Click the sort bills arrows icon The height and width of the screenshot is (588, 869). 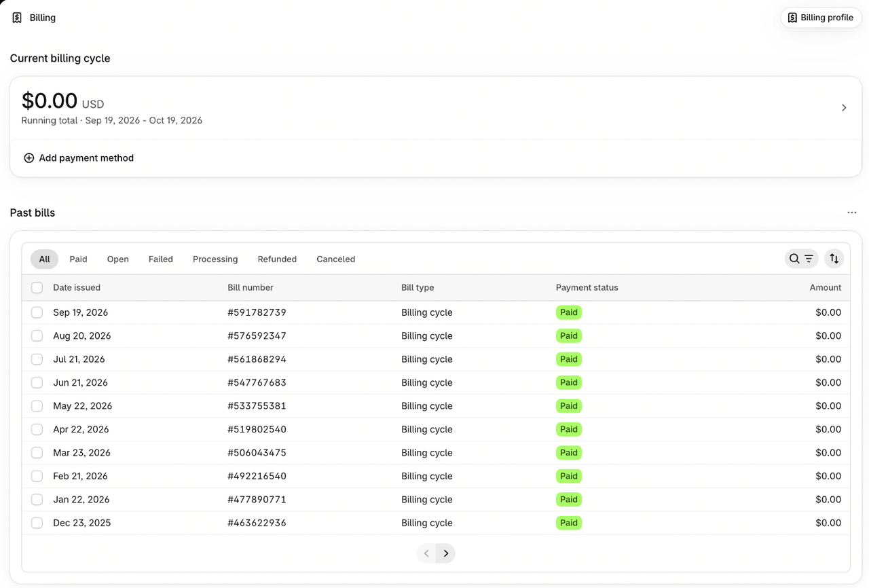click(x=834, y=259)
